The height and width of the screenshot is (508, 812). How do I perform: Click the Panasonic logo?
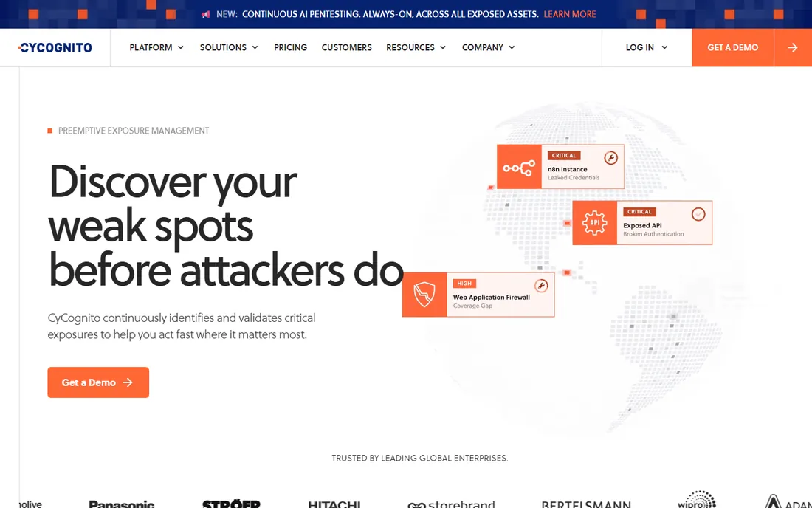tap(122, 504)
